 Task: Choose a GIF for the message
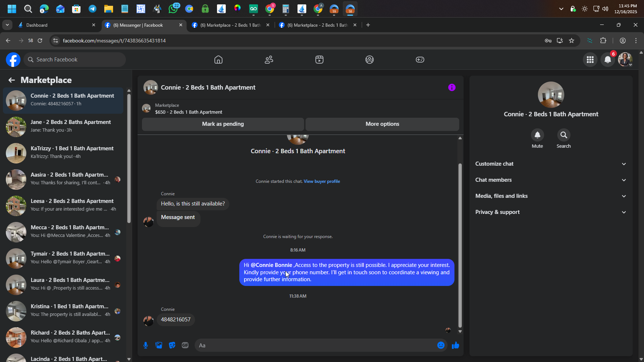(x=185, y=345)
